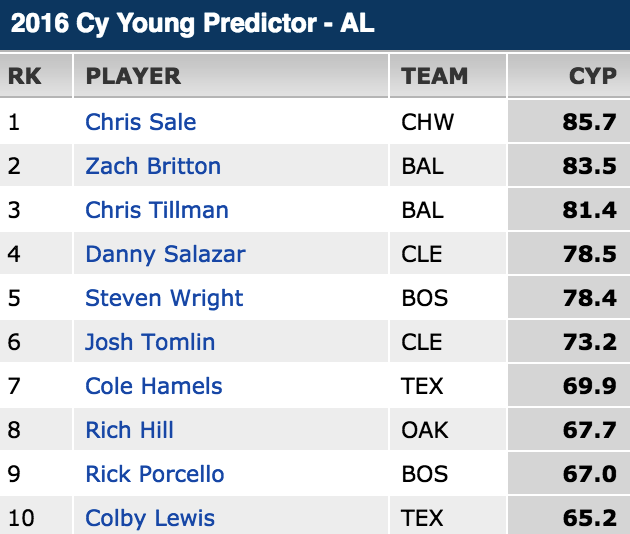Click the TEAM column header
This screenshot has width=630, height=534.
coord(434,76)
